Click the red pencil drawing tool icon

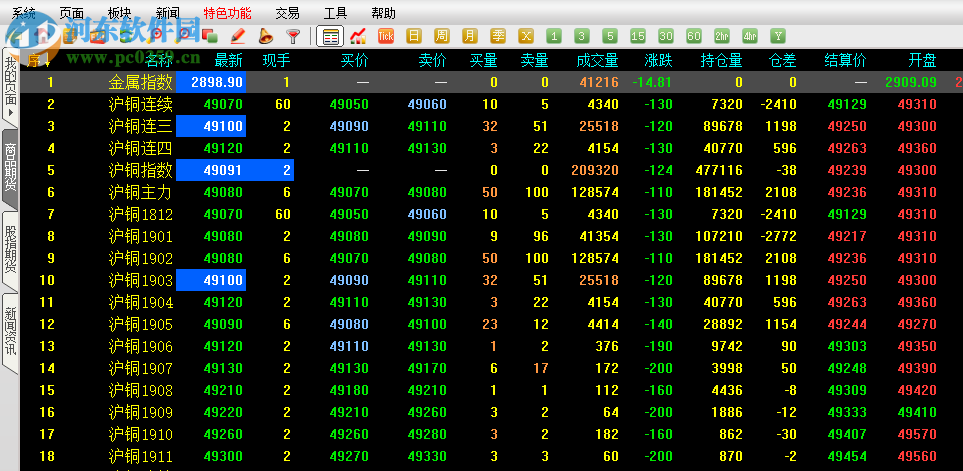tap(238, 36)
